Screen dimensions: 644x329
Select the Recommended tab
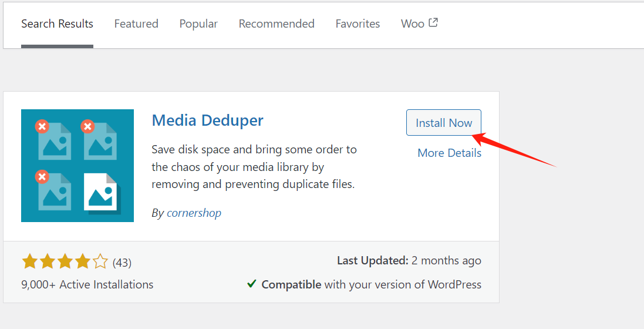click(277, 24)
